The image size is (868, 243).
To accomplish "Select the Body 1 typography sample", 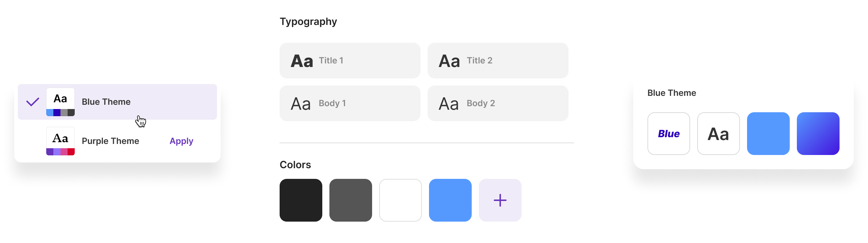I will (x=350, y=103).
